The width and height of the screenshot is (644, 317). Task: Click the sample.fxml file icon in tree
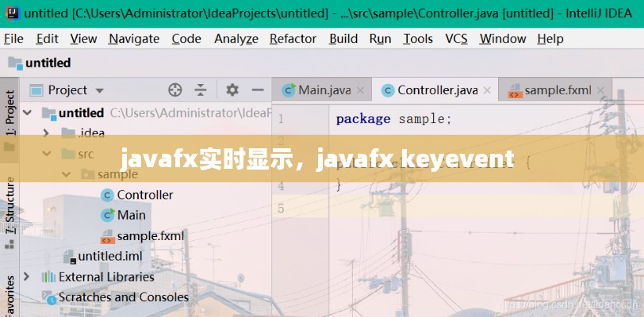click(107, 236)
